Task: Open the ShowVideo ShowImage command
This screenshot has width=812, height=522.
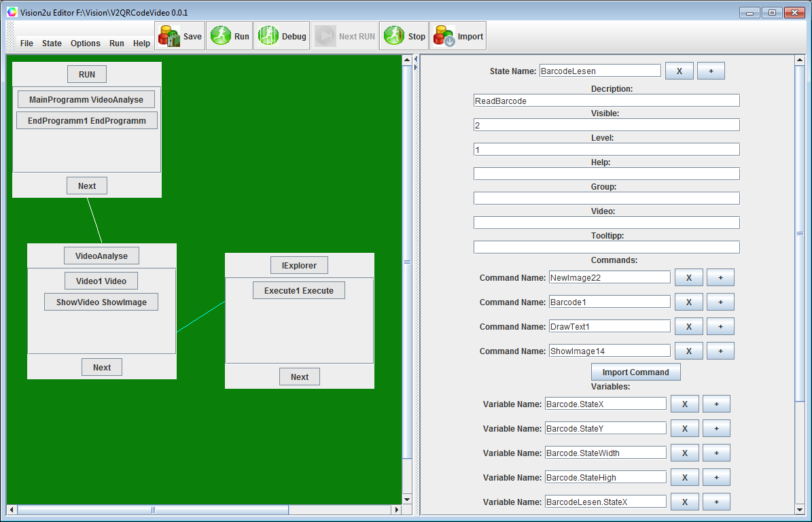Action: click(x=101, y=302)
